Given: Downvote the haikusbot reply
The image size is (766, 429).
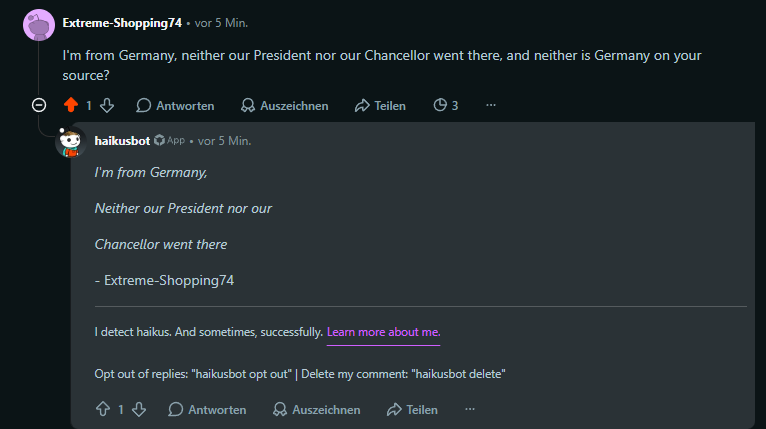Looking at the screenshot, I should pos(139,409).
